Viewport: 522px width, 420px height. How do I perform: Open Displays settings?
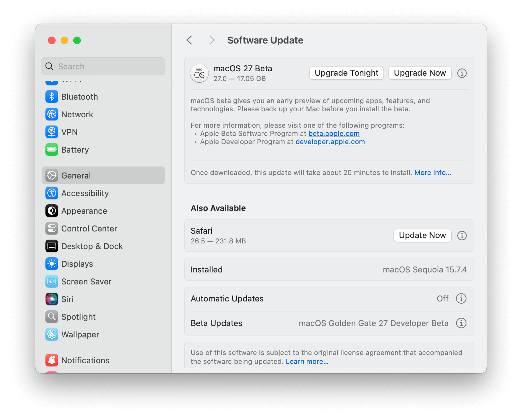click(x=77, y=264)
